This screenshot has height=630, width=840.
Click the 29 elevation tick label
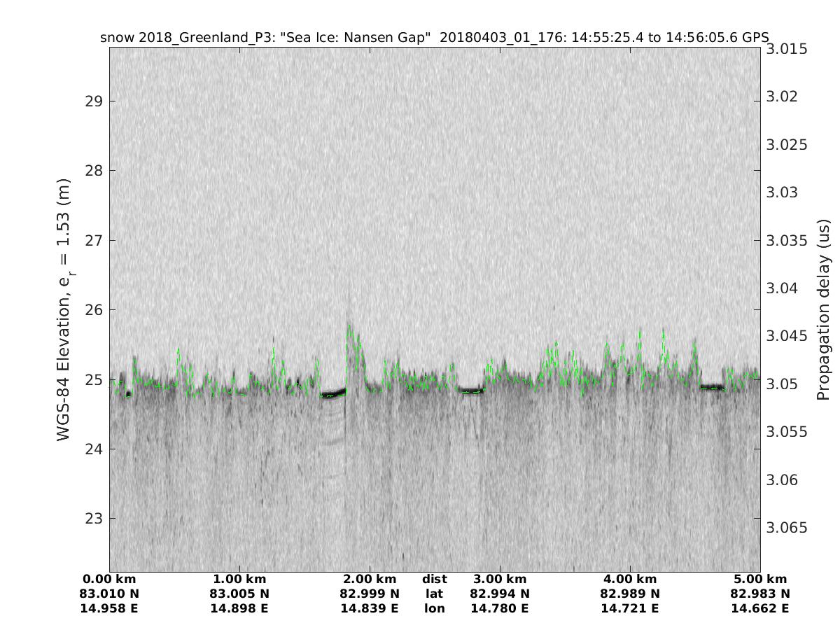coord(93,101)
